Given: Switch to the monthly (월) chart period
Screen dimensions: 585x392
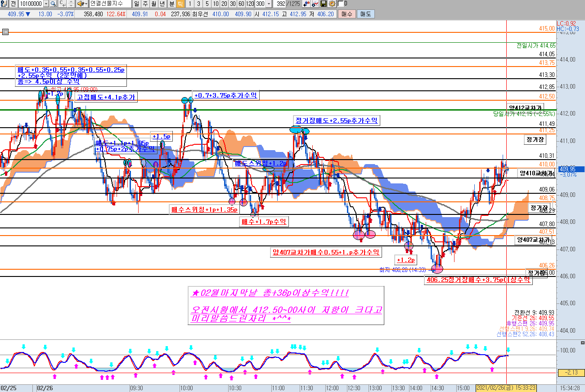Looking at the screenshot, I should pos(154,4).
